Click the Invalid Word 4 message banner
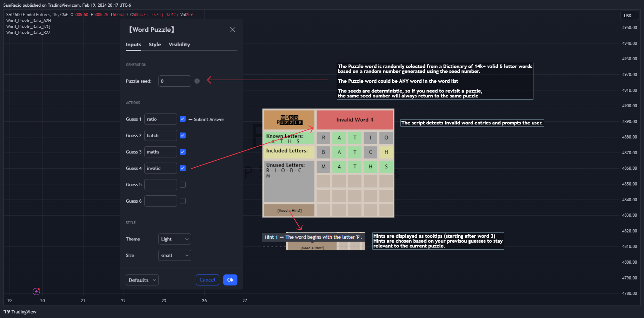Viewport: 644px width, 318px height. point(354,120)
